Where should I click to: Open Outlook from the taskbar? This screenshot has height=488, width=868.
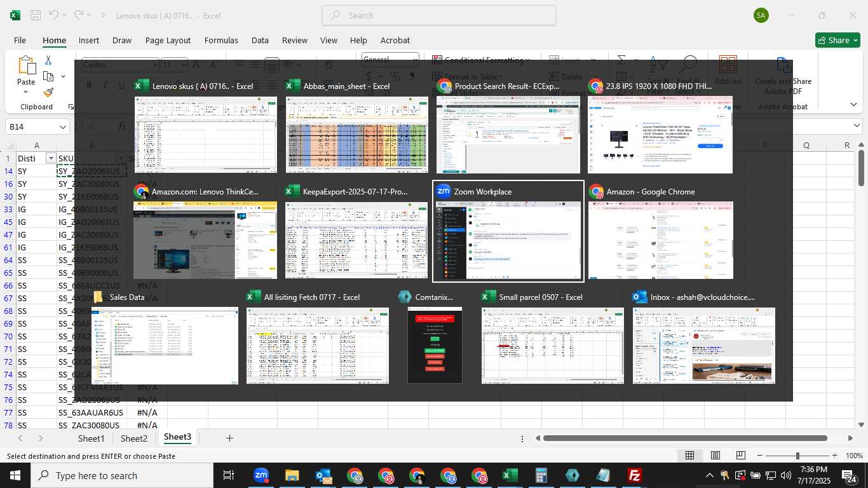(x=323, y=475)
